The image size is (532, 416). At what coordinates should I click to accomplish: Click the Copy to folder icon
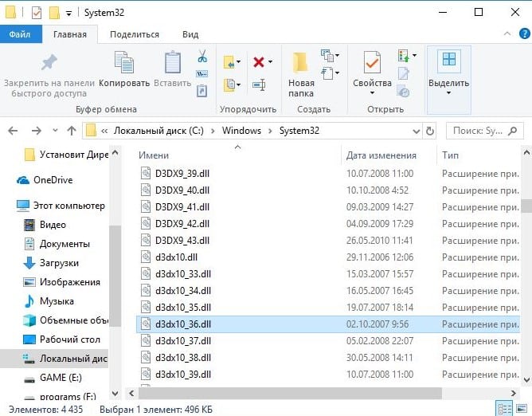coord(229,84)
